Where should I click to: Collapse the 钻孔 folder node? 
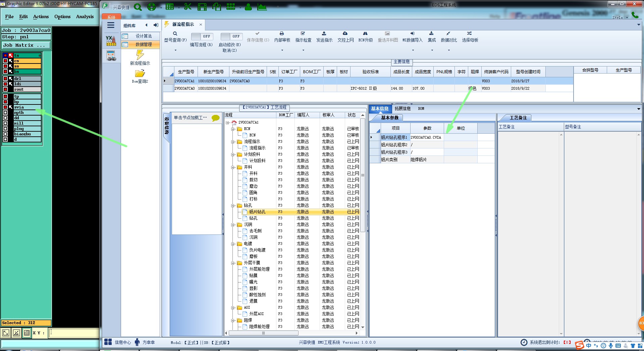[x=233, y=206]
